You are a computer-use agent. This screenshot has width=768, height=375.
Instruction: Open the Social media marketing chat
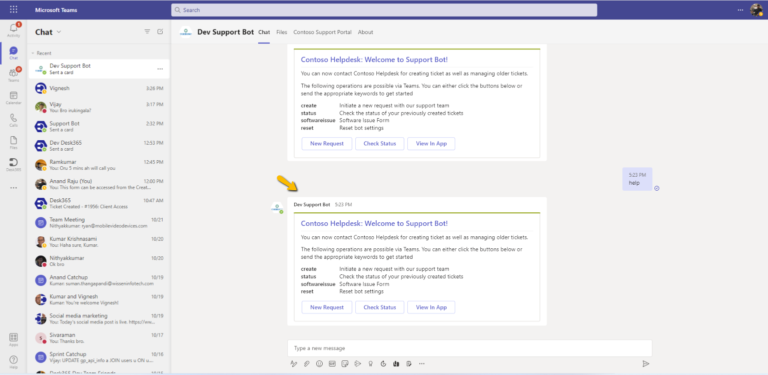(99, 319)
